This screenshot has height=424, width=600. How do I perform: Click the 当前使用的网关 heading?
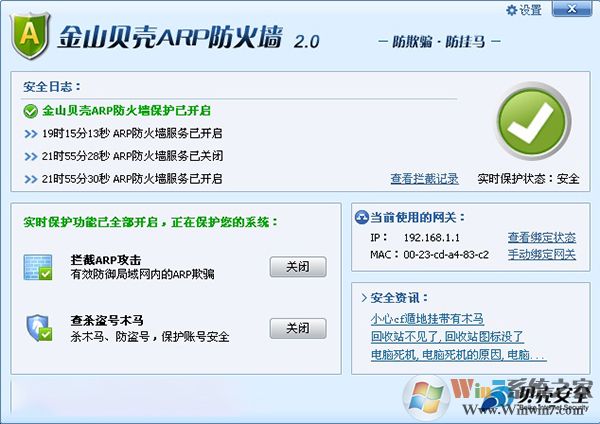point(417,217)
